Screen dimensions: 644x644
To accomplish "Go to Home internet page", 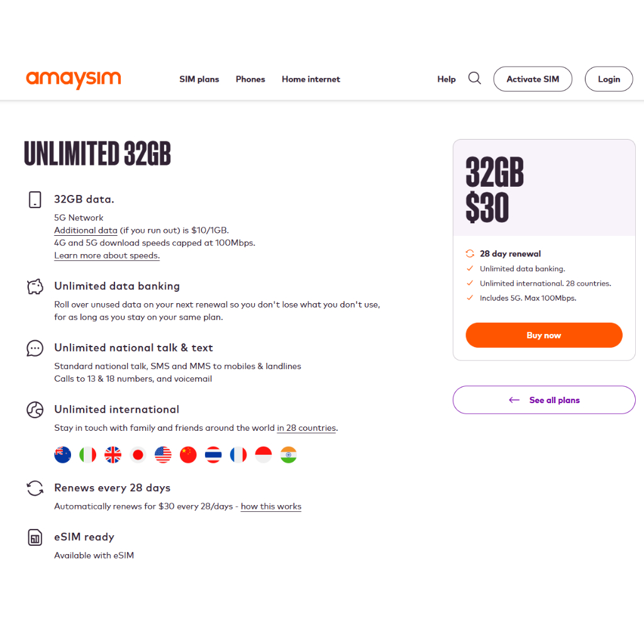I will coord(311,79).
